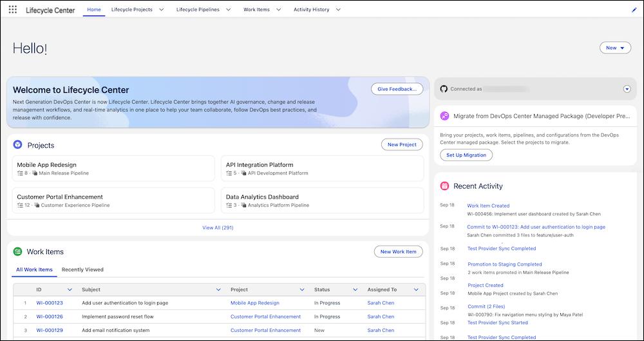This screenshot has height=341, width=644.
Task: Open the ID column header menu
Action: (70, 289)
